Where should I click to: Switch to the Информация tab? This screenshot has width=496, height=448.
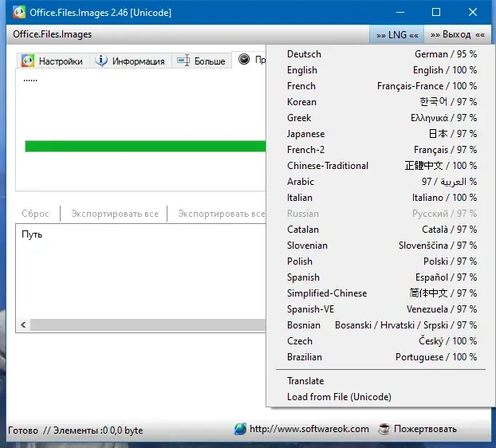130,61
